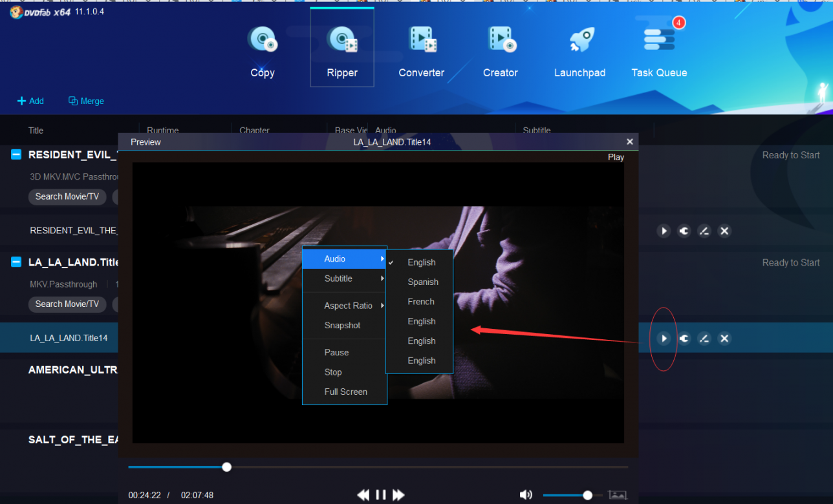Choose Snapshot from the context menu
The width and height of the screenshot is (833, 504).
(345, 325)
